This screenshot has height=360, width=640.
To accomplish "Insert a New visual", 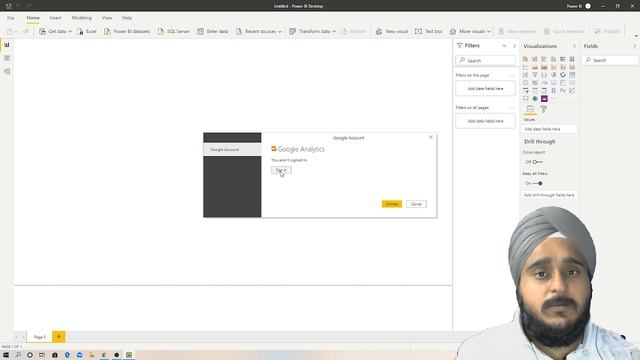I will point(392,31).
